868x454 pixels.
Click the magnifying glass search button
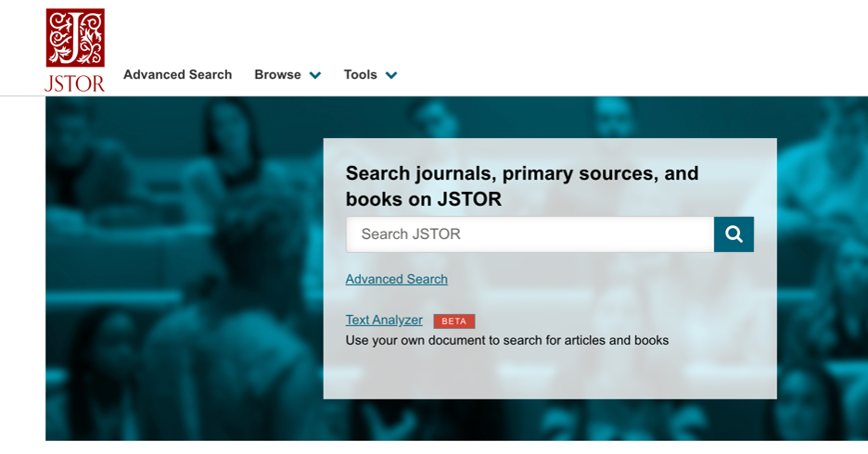[x=734, y=234]
